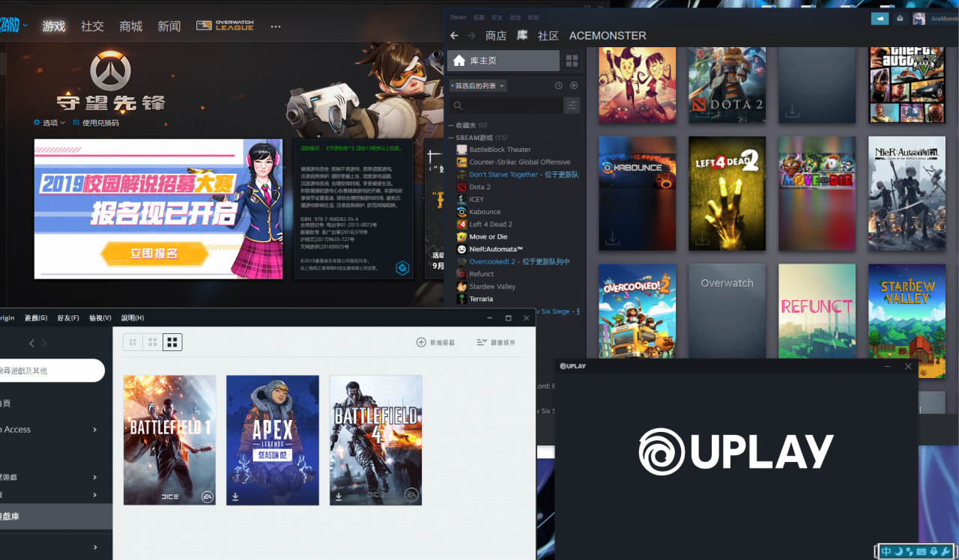Image resolution: width=959 pixels, height=560 pixels.
Task: Select smallest tile size in Origin
Action: (x=133, y=342)
